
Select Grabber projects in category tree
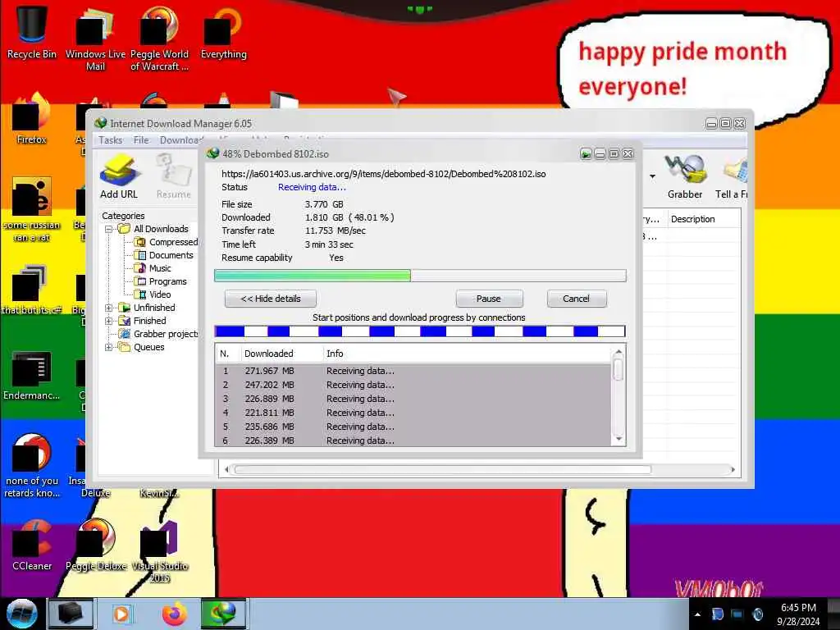(x=166, y=334)
